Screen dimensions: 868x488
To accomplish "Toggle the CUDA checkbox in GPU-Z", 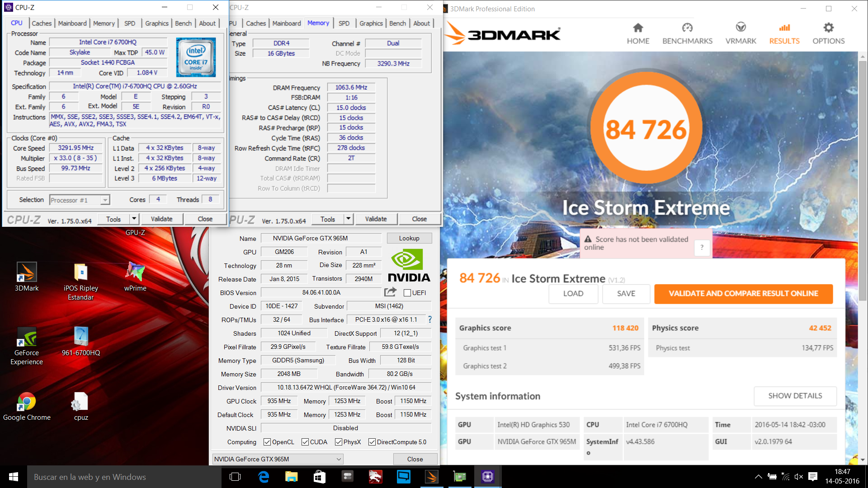I will [305, 442].
